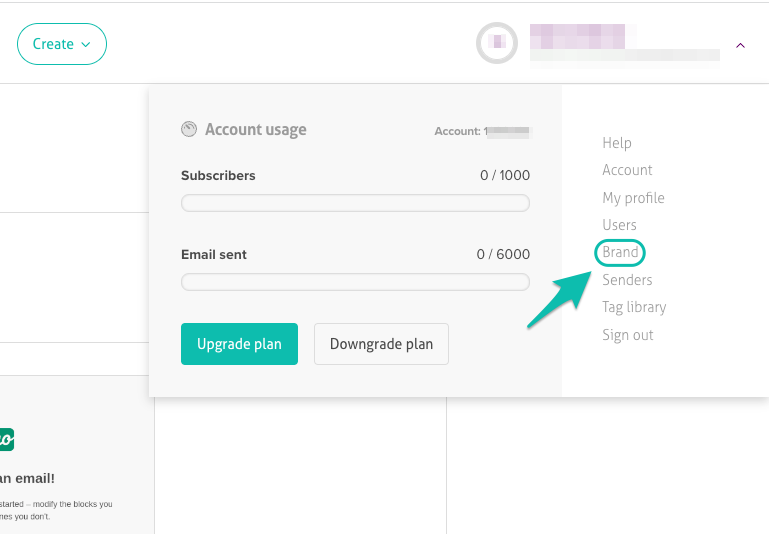Click the Subscribers usage progress bar
This screenshot has width=769, height=534.
pyautogui.click(x=355, y=203)
